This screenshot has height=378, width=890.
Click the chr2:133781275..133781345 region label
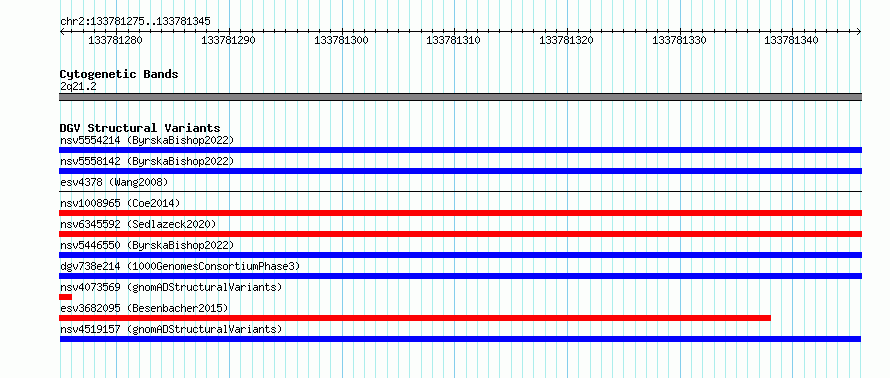[x=135, y=22]
